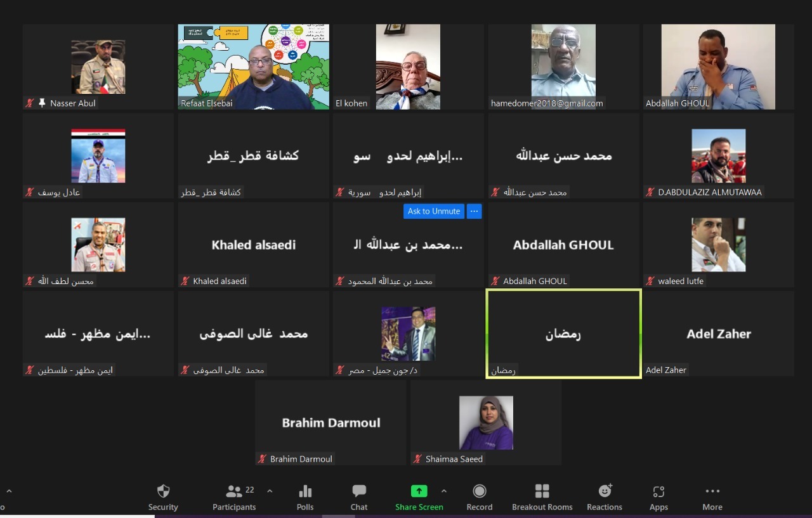The image size is (812, 518).
Task: Select Refaat Elsebai's video tile
Action: pyautogui.click(x=253, y=67)
